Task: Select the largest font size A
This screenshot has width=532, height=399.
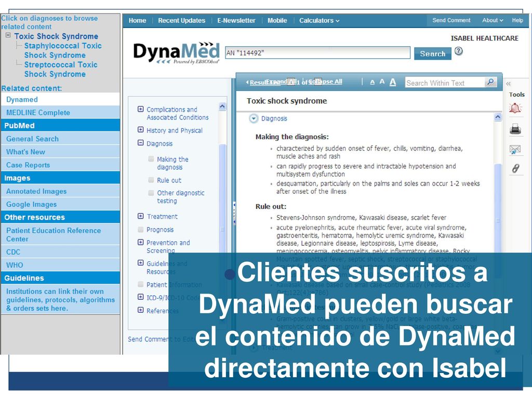Action: pyautogui.click(x=393, y=82)
